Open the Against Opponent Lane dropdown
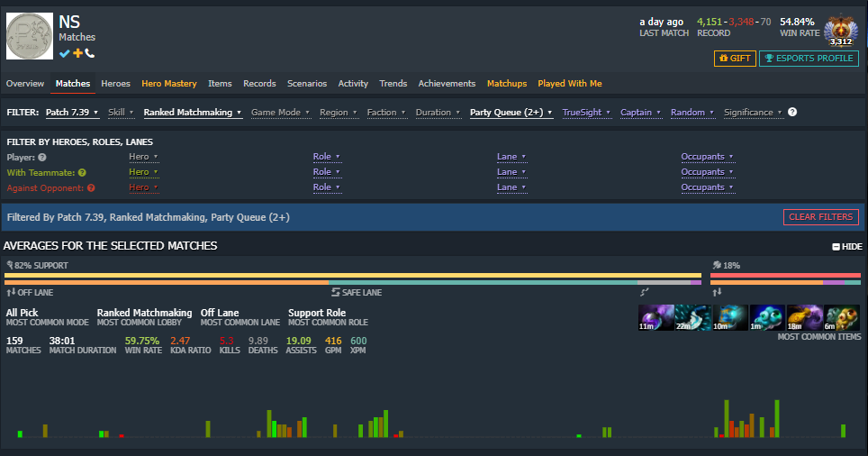The image size is (868, 456). [x=511, y=187]
